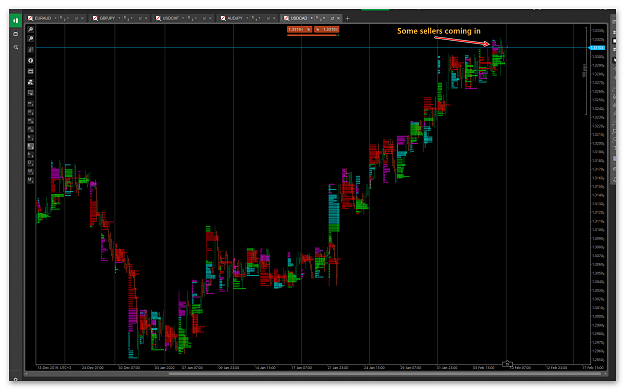625x390 pixels.
Task: Detach the GBPJPY chart tab
Action: 140,18
